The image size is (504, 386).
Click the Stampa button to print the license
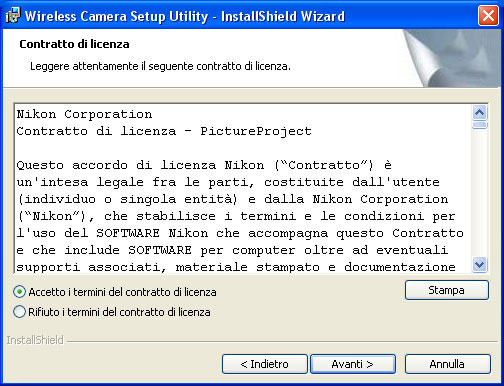click(447, 290)
